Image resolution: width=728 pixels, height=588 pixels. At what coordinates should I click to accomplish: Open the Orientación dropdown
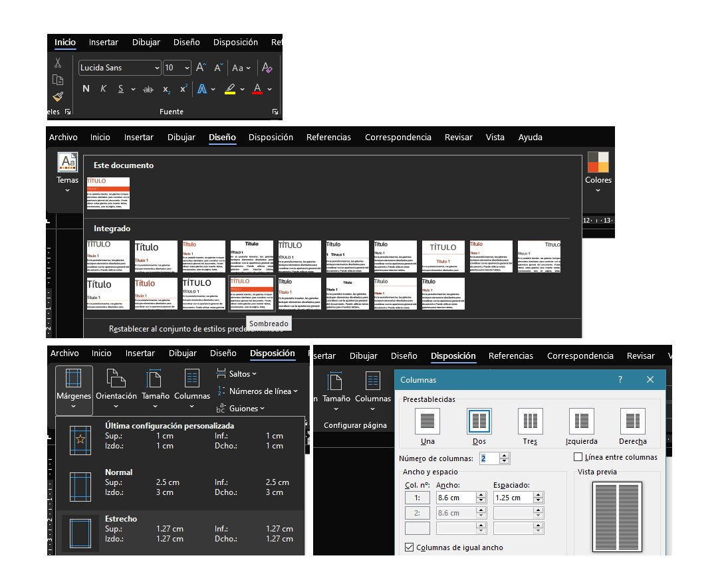pyautogui.click(x=116, y=389)
